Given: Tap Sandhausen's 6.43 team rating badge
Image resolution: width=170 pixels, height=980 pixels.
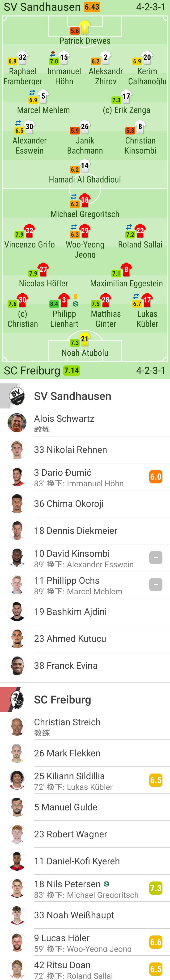Looking at the screenshot, I should tap(92, 7).
